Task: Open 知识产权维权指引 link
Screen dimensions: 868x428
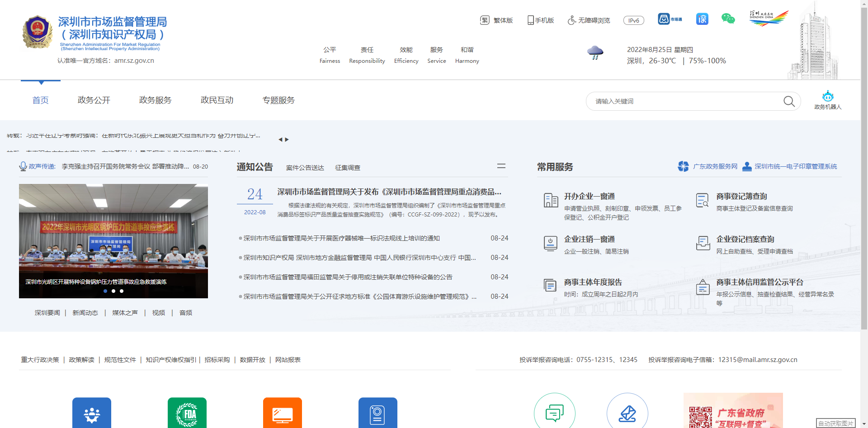Action: tap(171, 360)
